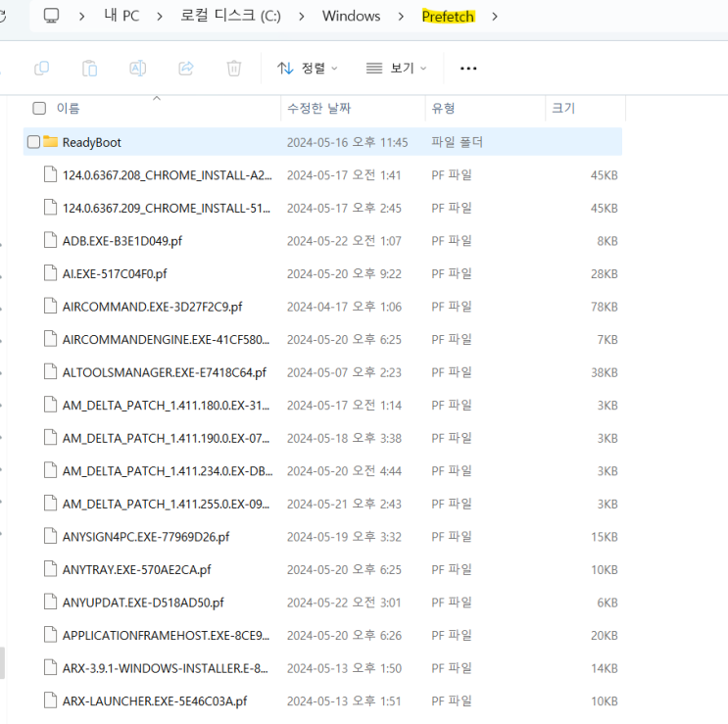Open the 보기 view dropdown
The width and height of the screenshot is (728, 724).
click(396, 69)
